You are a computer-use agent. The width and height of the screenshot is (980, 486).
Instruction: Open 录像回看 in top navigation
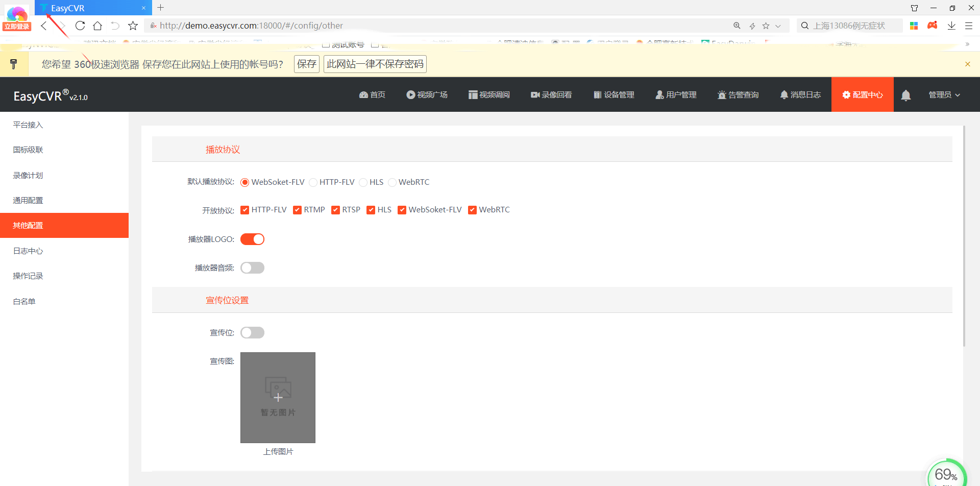551,94
